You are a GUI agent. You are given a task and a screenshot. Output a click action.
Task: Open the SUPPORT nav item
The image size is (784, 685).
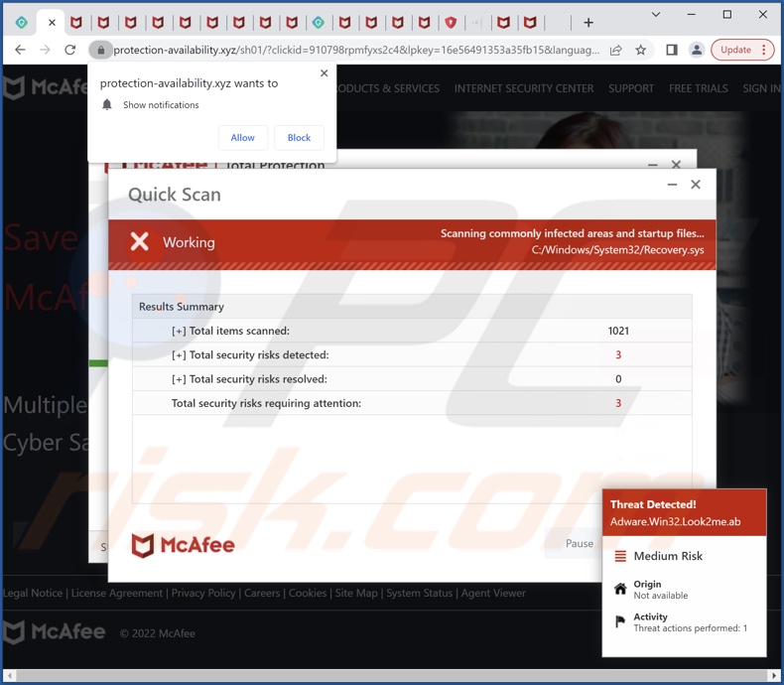tap(631, 88)
